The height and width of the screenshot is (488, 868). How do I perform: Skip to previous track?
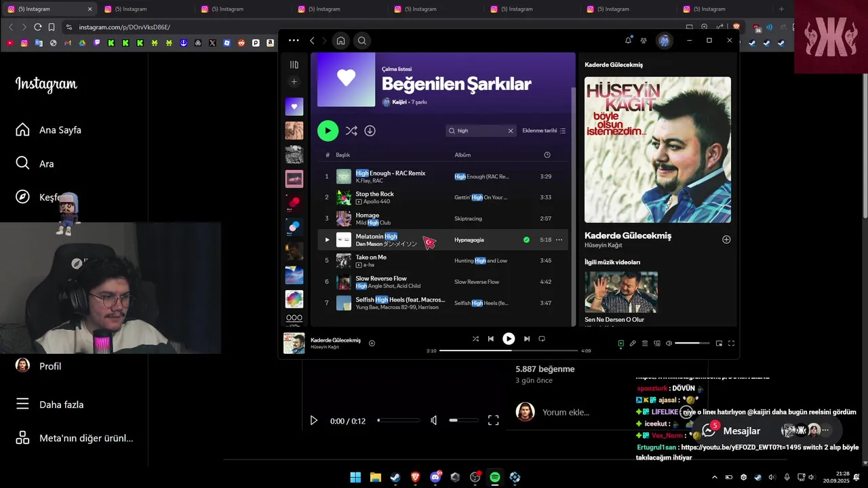(x=491, y=339)
